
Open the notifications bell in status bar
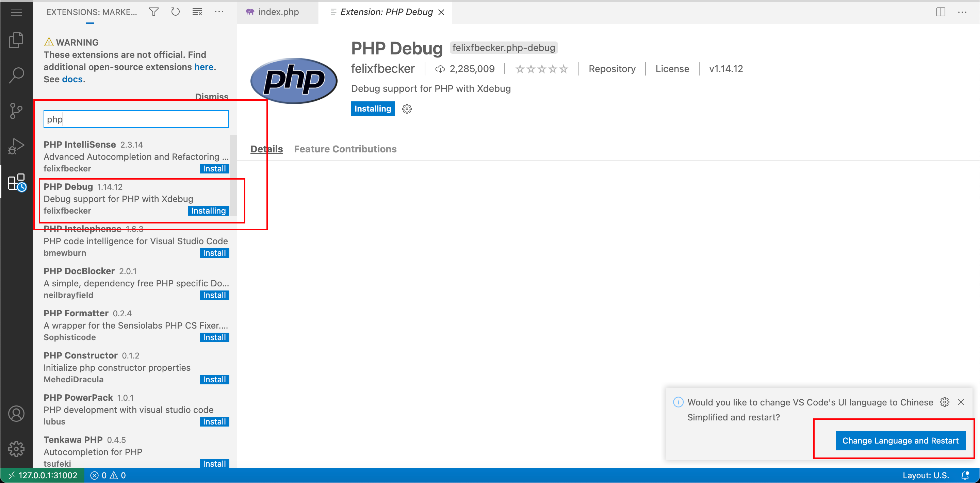(x=965, y=475)
